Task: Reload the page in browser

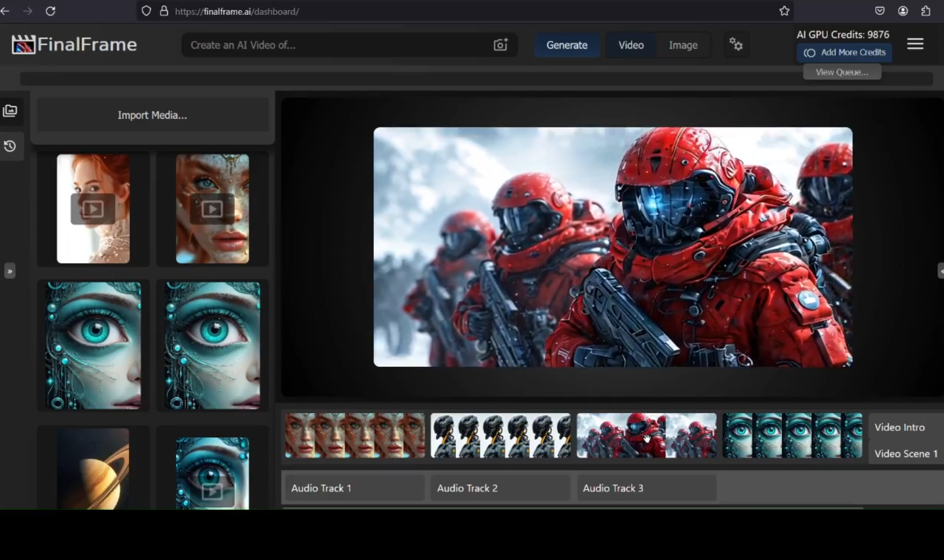Action: pyautogui.click(x=50, y=11)
